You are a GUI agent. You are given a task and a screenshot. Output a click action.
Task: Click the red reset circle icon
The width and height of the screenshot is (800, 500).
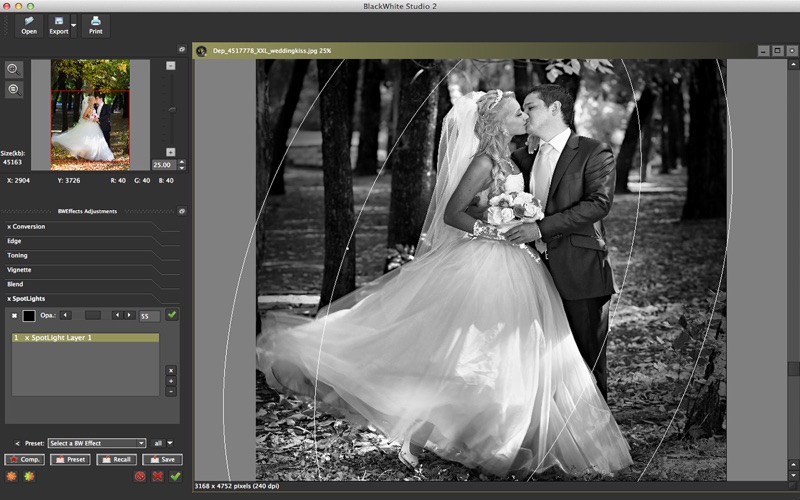click(140, 477)
